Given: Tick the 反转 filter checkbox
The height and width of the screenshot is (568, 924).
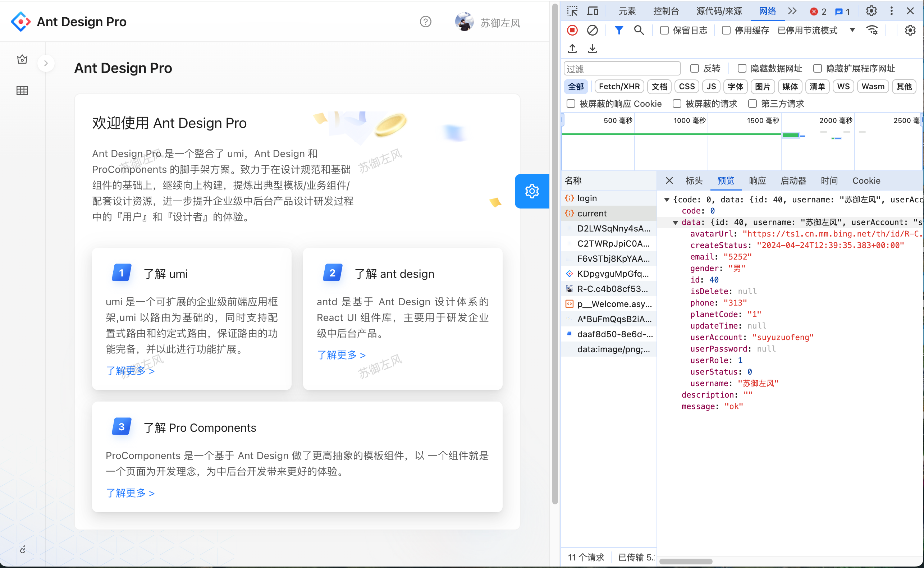Looking at the screenshot, I should [695, 68].
